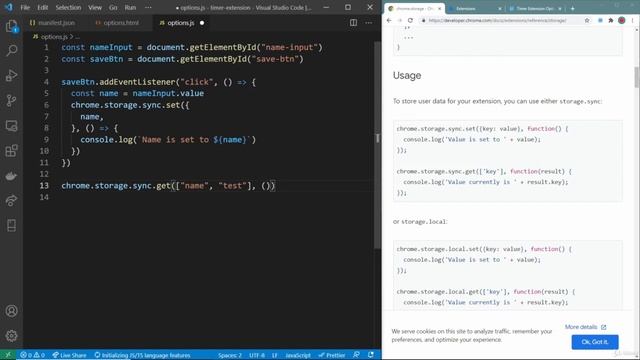Open the Extensions view in VS Code
This screenshot has width=640, height=360.
coord(11,151)
